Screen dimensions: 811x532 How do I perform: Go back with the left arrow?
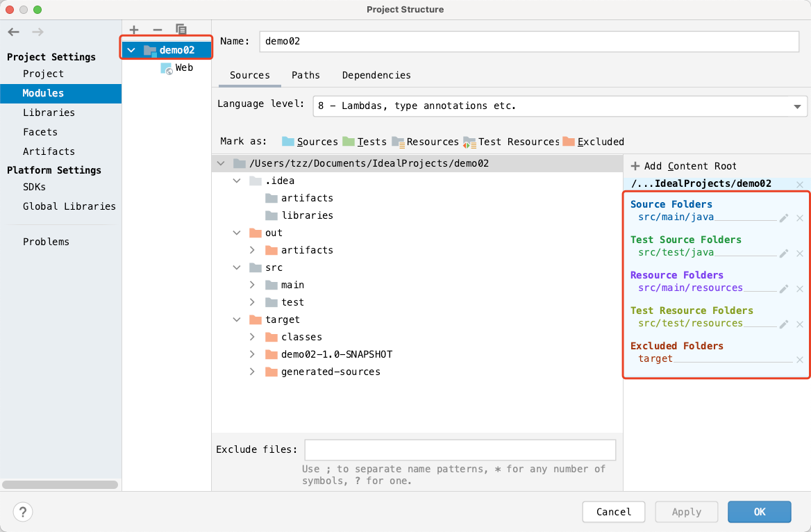coord(14,32)
